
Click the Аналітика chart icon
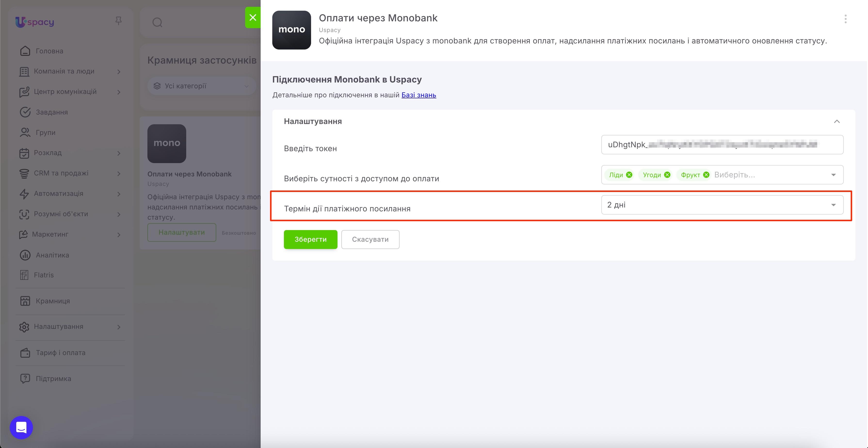[25, 255]
